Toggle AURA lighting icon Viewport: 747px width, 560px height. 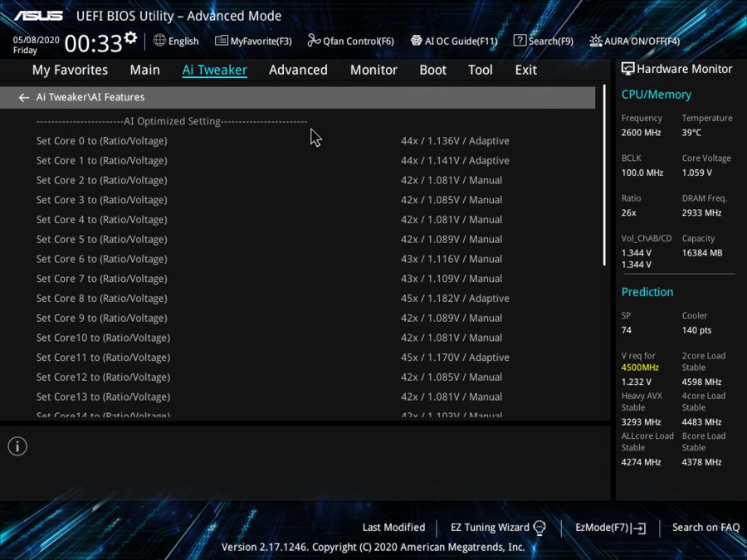click(595, 41)
